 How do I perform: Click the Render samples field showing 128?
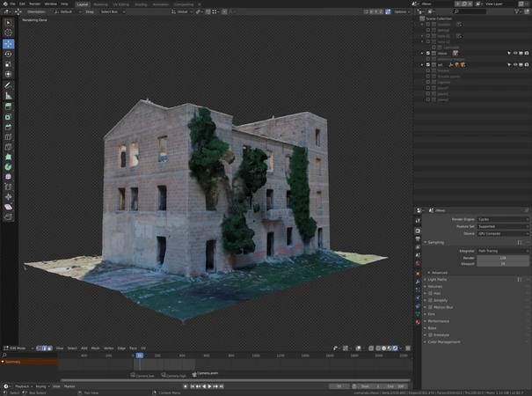(503, 258)
